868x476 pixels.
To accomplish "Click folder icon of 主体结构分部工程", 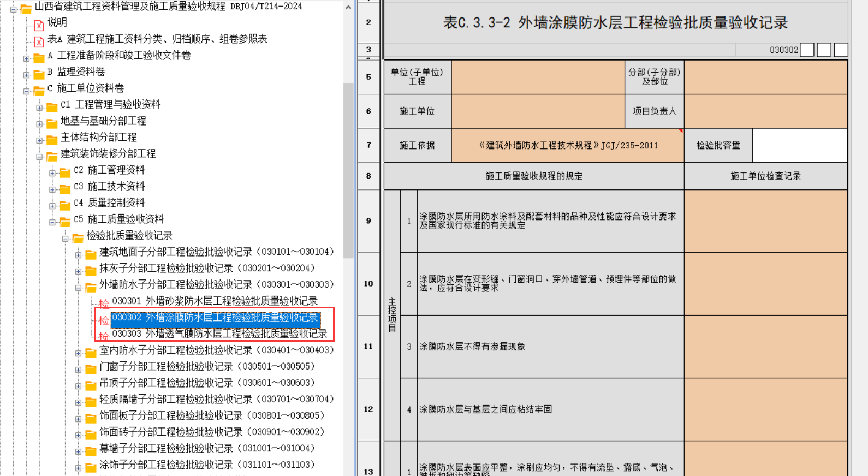I will click(x=52, y=140).
